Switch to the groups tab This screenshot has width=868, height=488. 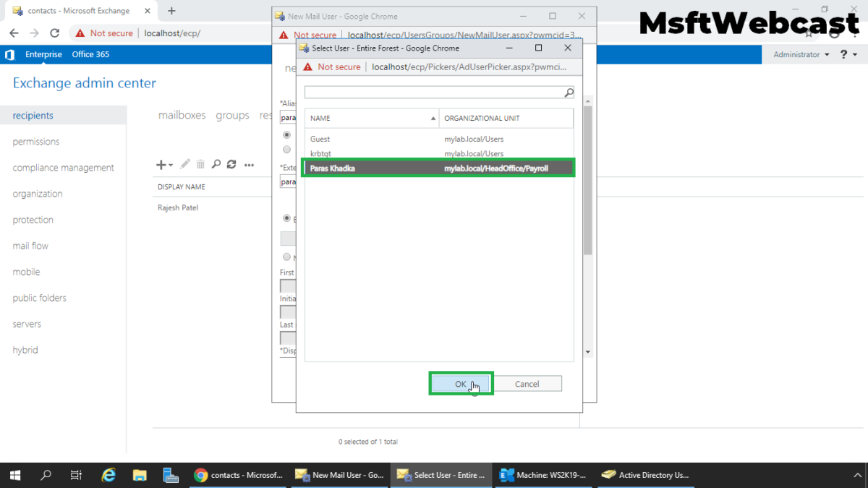[x=232, y=115]
